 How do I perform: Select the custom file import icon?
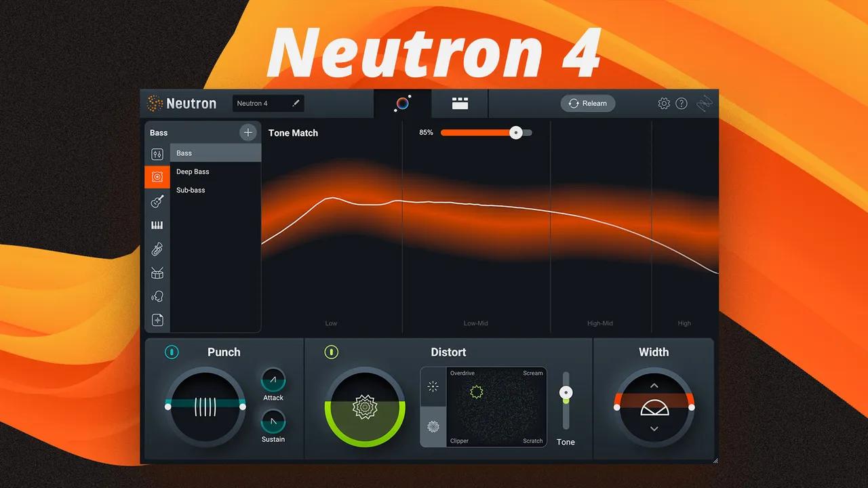(157, 320)
